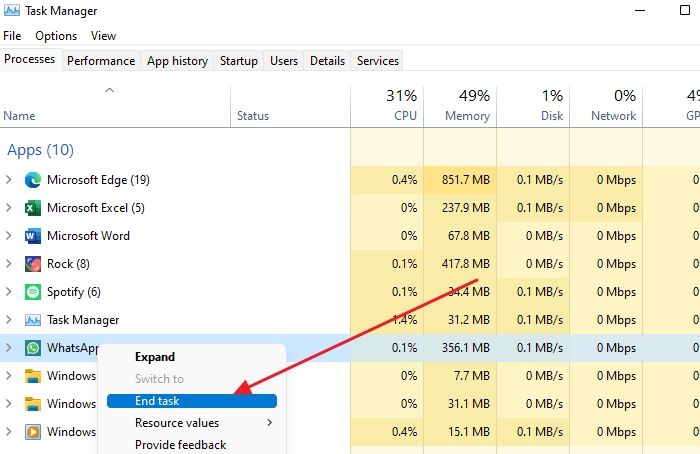
Task: Expand the Rock (8) process group
Action: pyautogui.click(x=8, y=264)
